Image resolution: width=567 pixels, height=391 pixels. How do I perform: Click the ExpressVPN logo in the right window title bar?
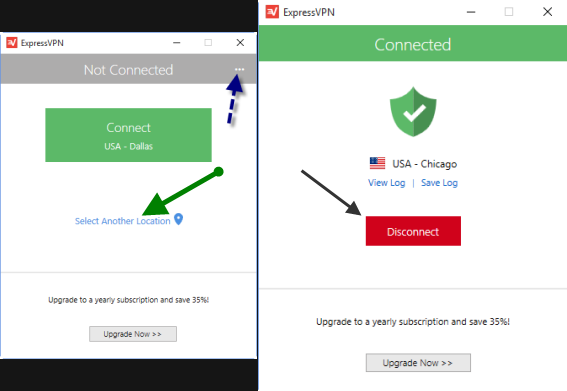point(272,12)
